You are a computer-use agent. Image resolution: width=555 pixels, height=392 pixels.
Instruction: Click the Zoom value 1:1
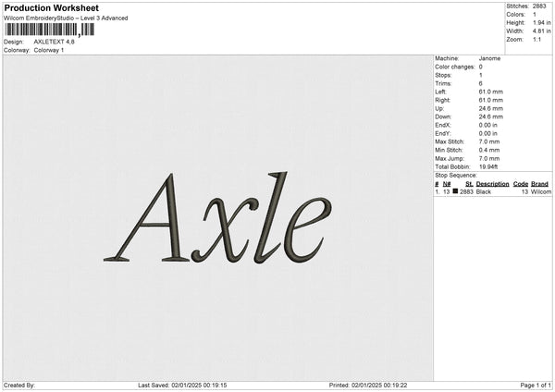(536, 40)
